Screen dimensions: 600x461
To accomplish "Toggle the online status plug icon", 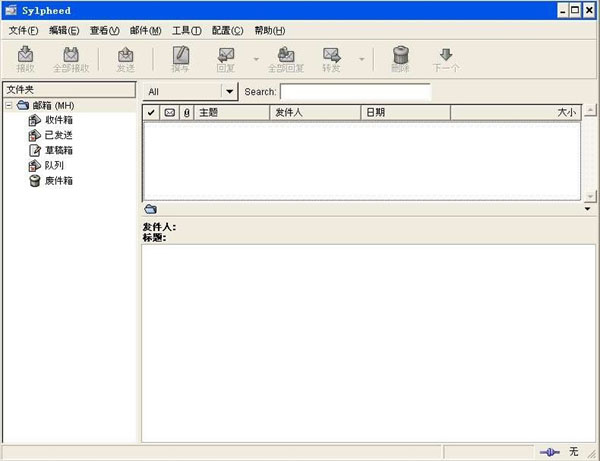I will tap(549, 452).
